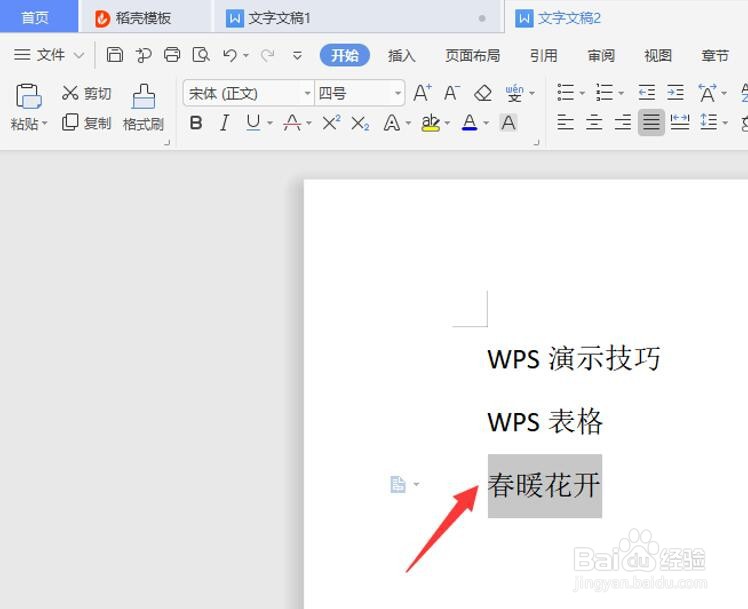This screenshot has width=748, height=609.
Task: Click the text line WPS 表格
Action: (545, 422)
